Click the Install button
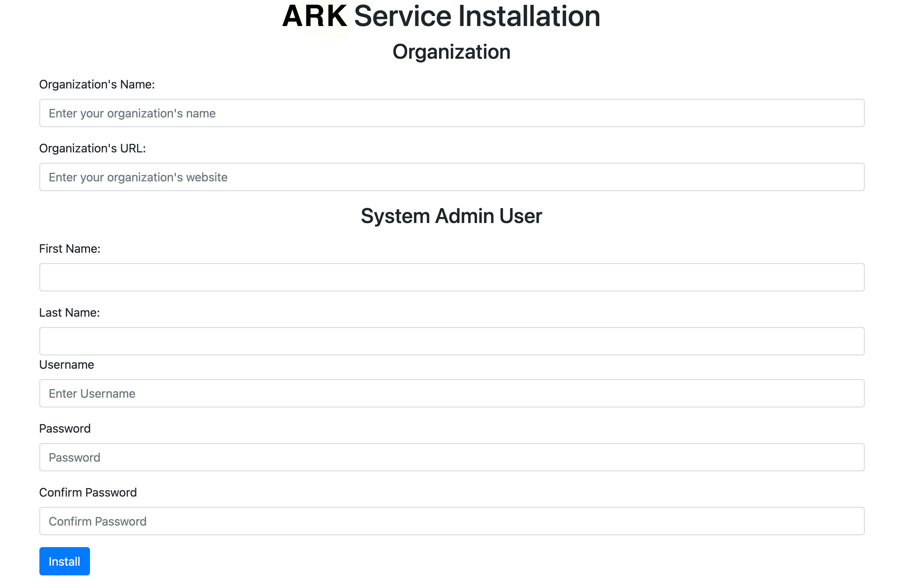Image resolution: width=913 pixels, height=588 pixels. 64,561
